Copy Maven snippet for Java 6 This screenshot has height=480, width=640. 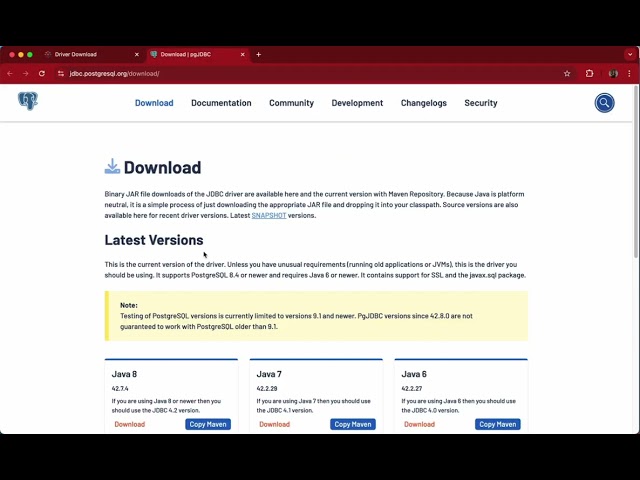pyautogui.click(x=498, y=424)
